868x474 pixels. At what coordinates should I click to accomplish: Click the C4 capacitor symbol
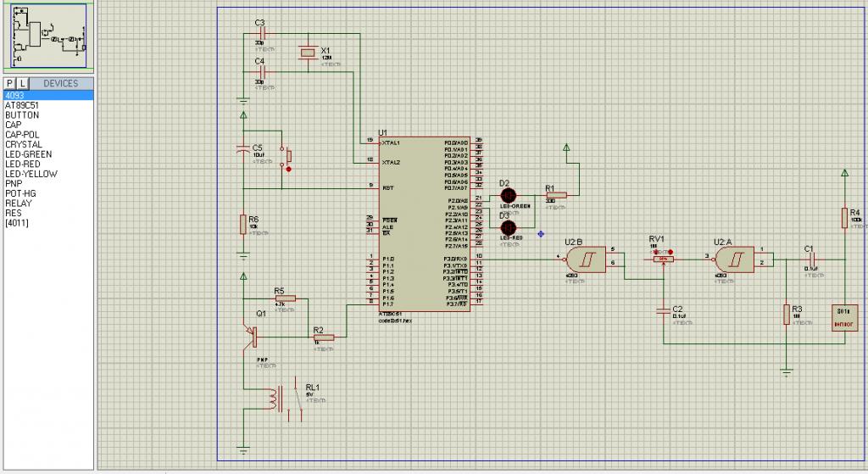[x=263, y=71]
